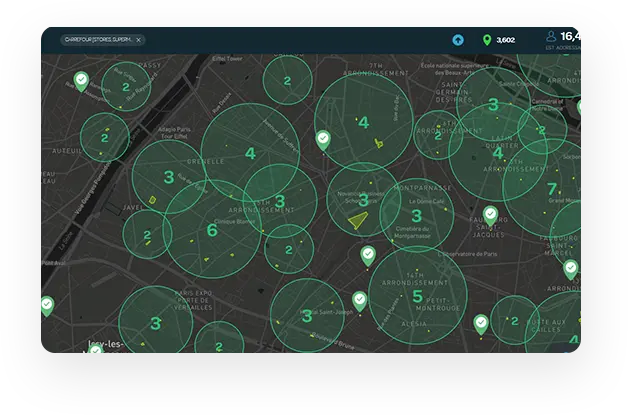628x415 pixels.
Task: Expand the 2-cluster above Auteuil
Action: tap(105, 137)
